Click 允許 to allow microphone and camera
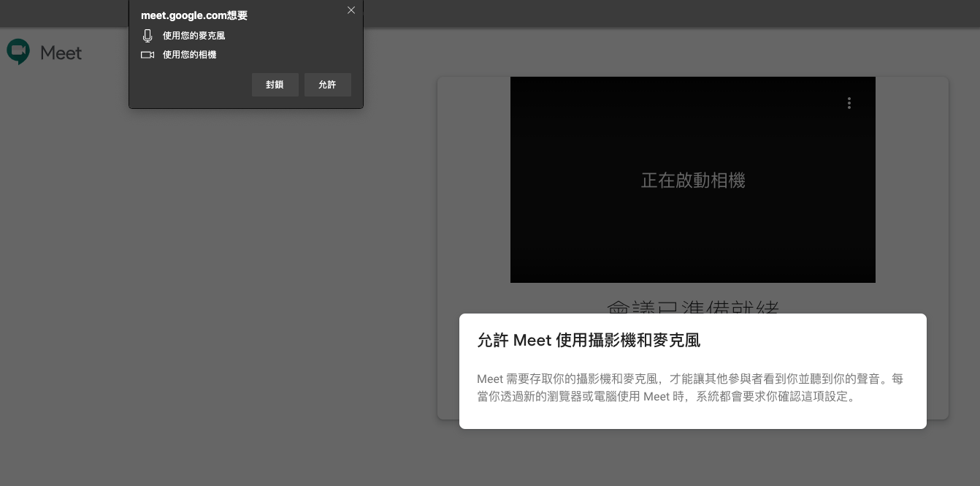The image size is (980, 486). point(327,85)
